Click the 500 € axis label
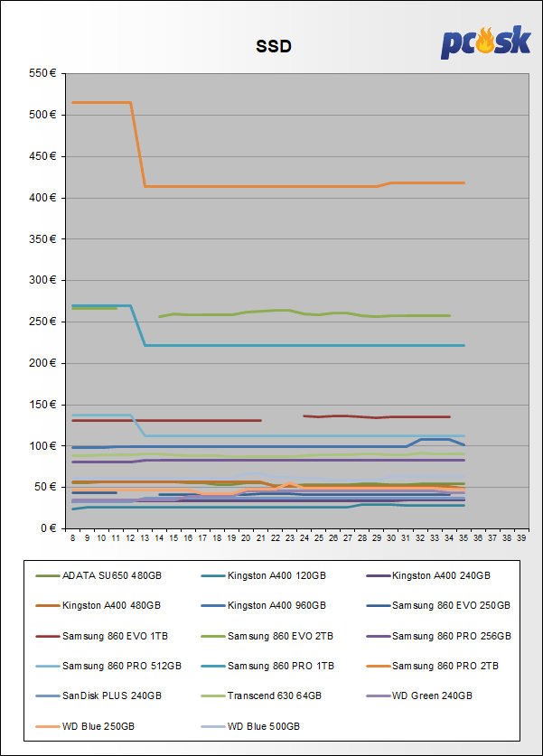Screen dimensions: 543x756 coord(42,115)
